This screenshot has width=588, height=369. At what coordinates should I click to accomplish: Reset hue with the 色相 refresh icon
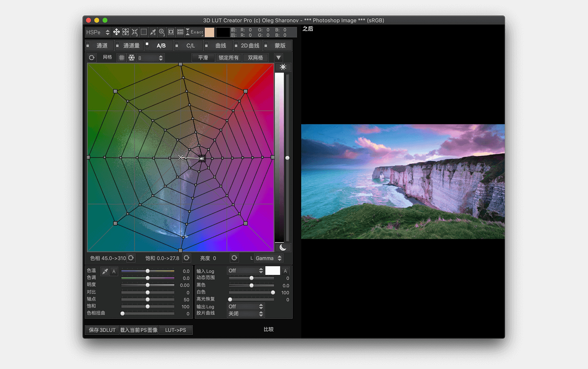[131, 258]
